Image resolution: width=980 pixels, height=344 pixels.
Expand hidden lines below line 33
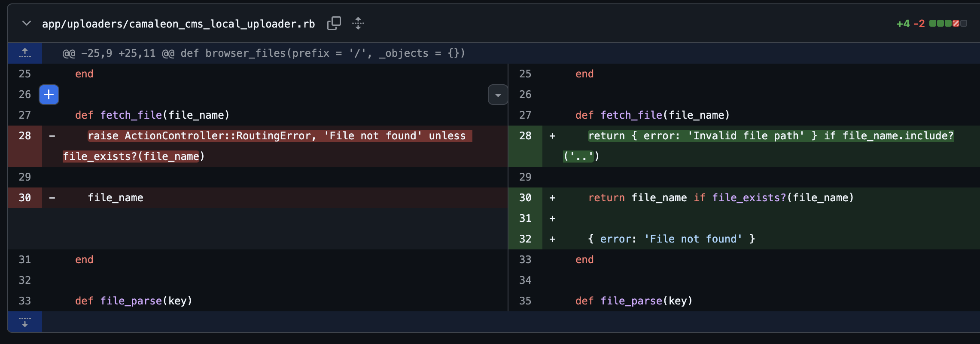point(25,322)
